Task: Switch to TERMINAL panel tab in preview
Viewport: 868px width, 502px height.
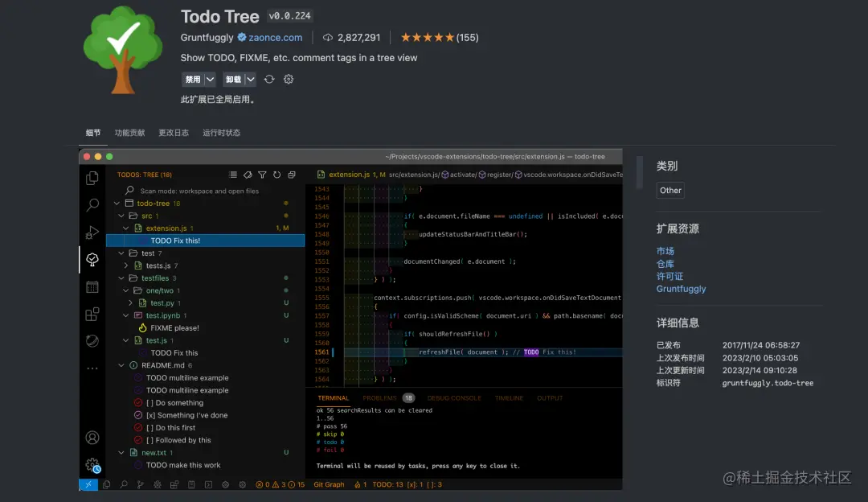Action: point(334,398)
